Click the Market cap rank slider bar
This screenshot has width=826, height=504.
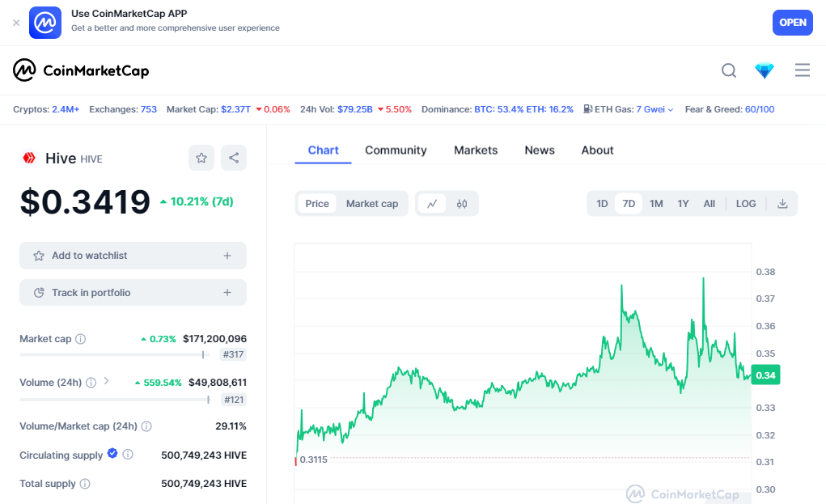point(112,354)
